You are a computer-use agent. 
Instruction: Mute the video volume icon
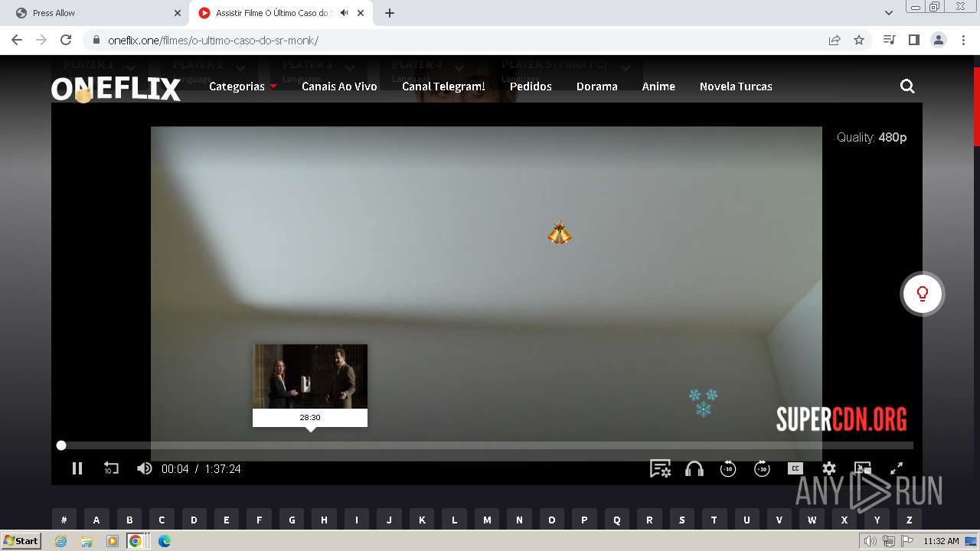[x=144, y=468]
